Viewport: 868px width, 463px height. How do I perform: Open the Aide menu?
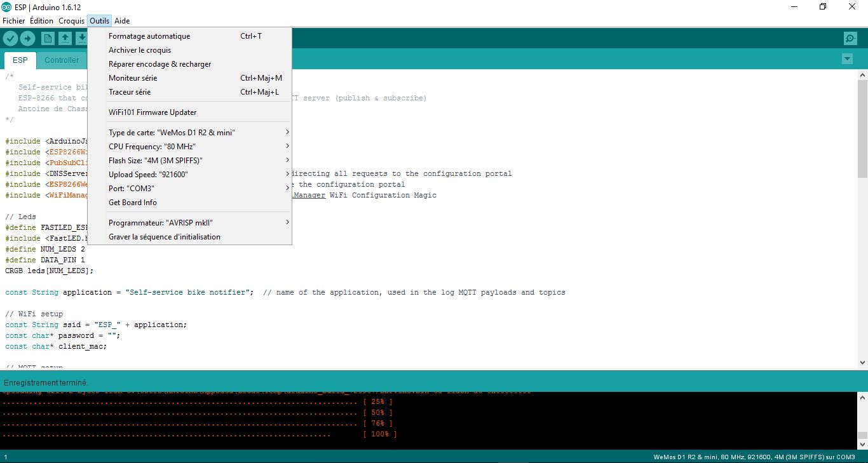[x=122, y=21]
